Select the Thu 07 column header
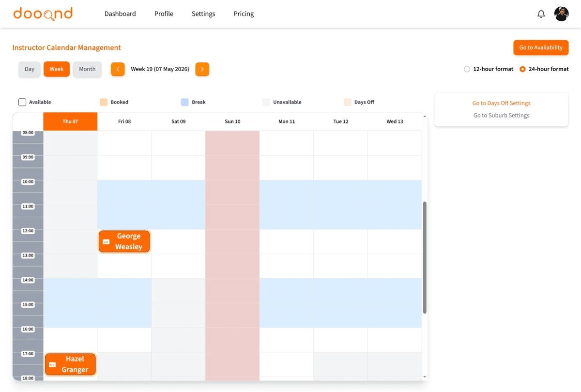Viewport: 581px width, 392px height. (70, 121)
